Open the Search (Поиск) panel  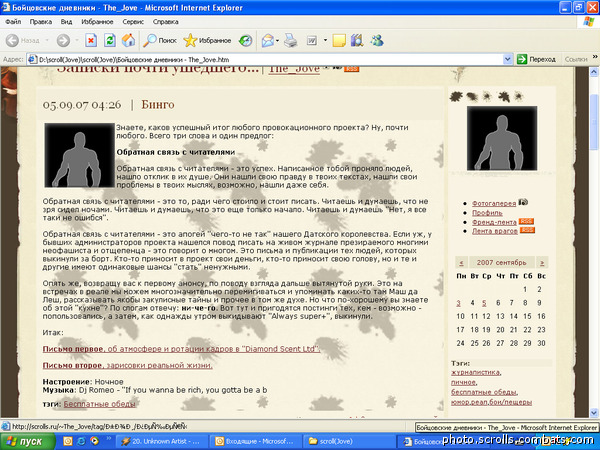pyautogui.click(x=160, y=40)
